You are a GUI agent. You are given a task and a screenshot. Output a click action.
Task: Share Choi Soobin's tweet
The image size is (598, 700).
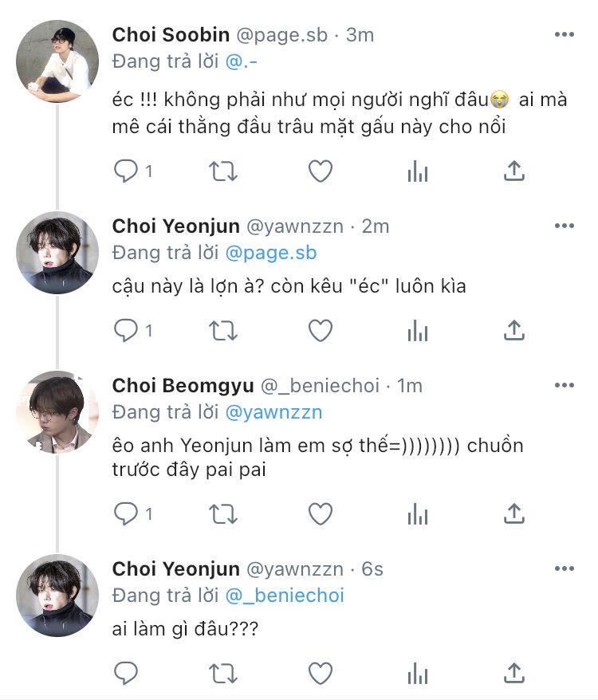pyautogui.click(x=514, y=171)
